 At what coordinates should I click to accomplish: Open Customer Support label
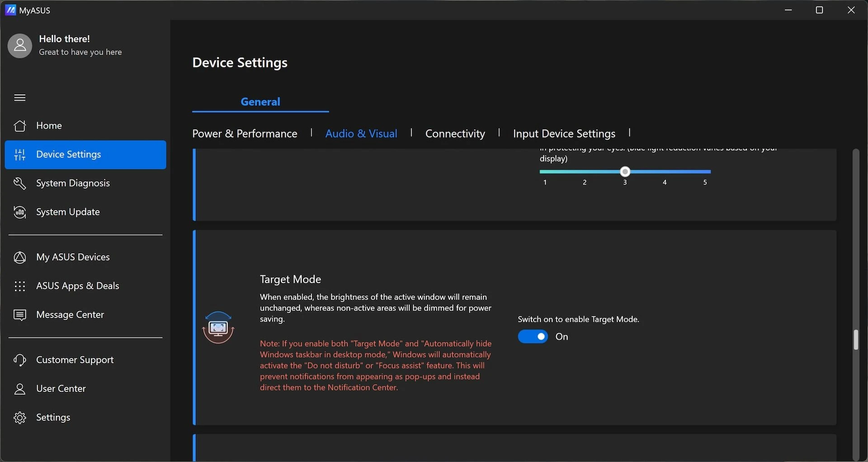pos(75,360)
